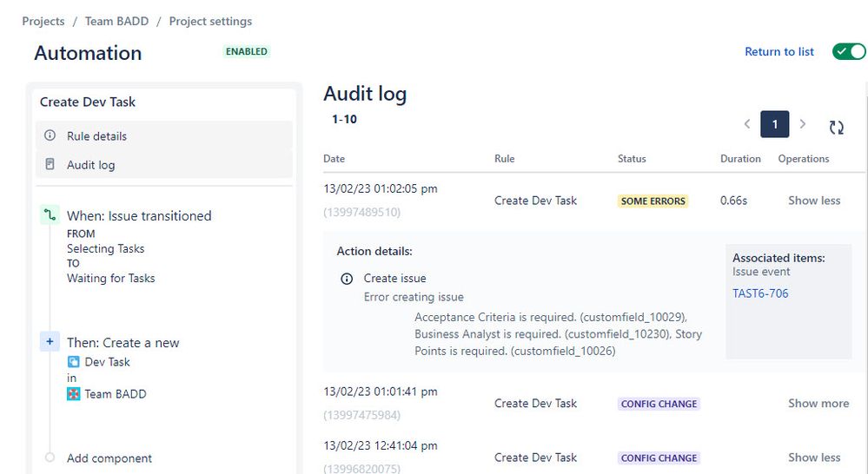Image resolution: width=868 pixels, height=474 pixels.
Task: Click Add component
Action: click(109, 458)
